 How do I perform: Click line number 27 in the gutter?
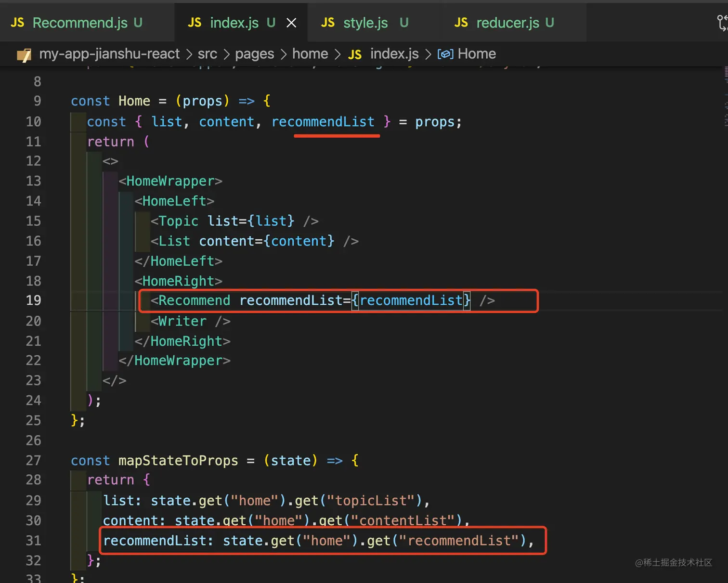pyautogui.click(x=33, y=461)
